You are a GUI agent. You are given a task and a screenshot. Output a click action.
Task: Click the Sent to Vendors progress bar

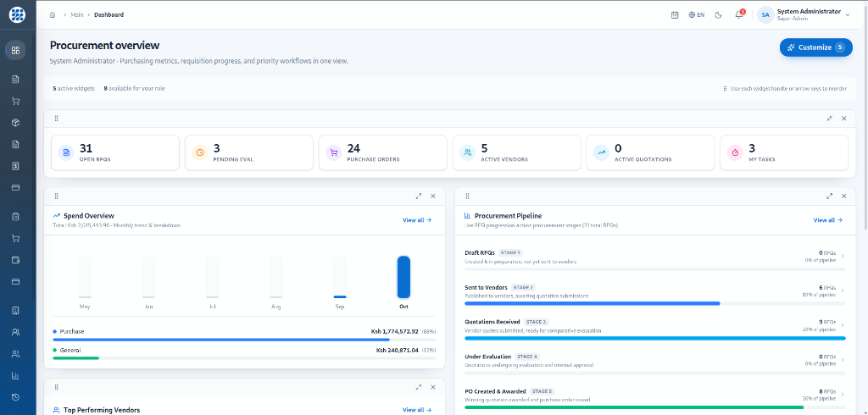655,303
